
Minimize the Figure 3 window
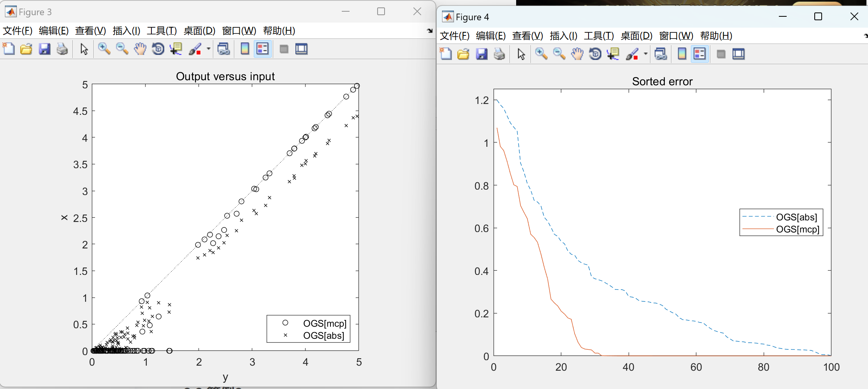tap(345, 11)
